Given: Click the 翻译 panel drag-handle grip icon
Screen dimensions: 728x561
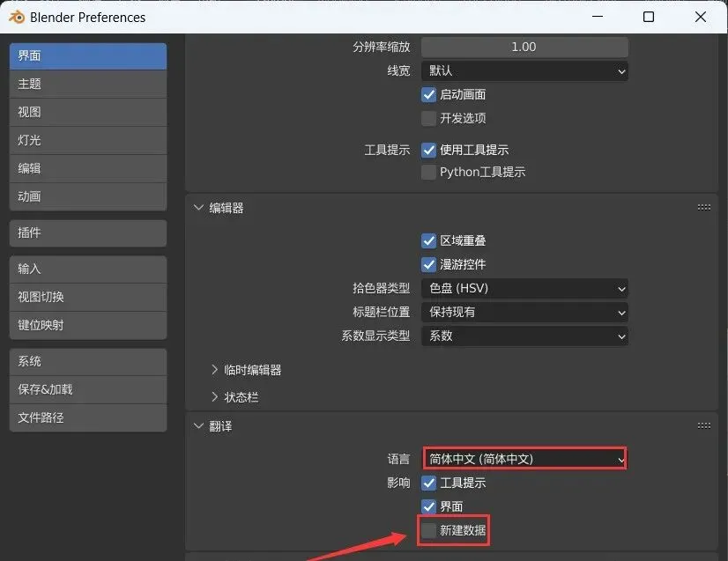Looking at the screenshot, I should tap(704, 425).
